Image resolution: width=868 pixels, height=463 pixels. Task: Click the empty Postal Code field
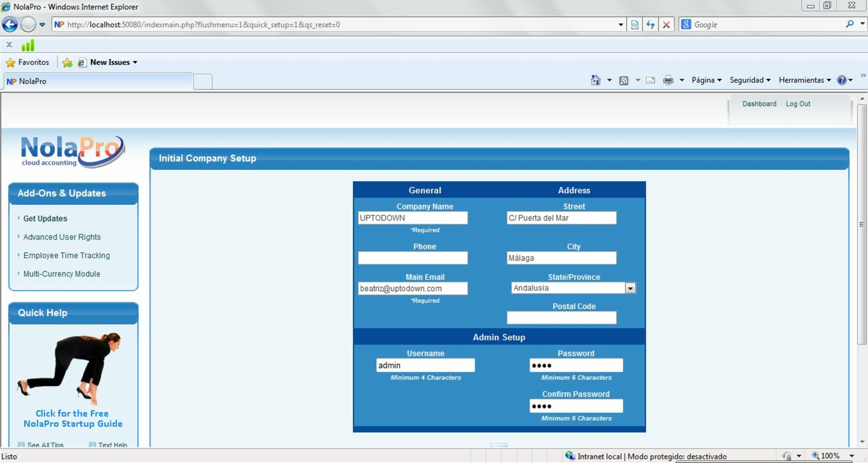click(561, 318)
